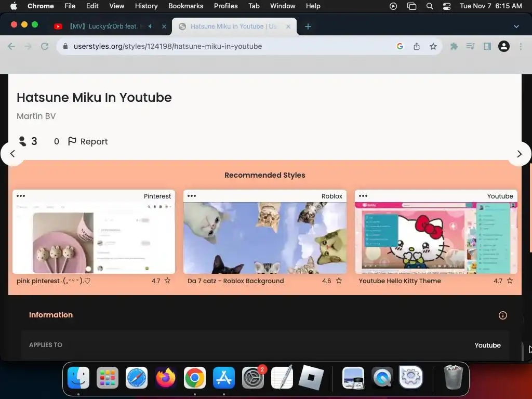This screenshot has height=399, width=532.
Task: Click the Roblox category label
Action: pos(332,196)
